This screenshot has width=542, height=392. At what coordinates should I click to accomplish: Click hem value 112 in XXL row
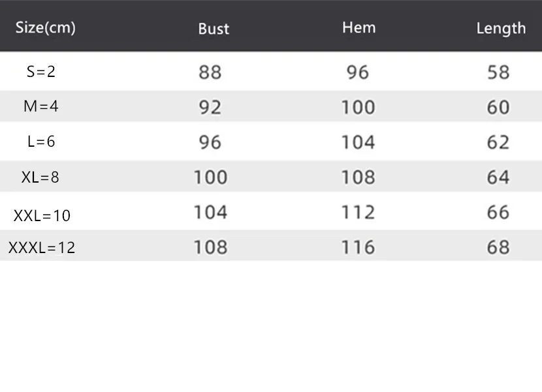pyautogui.click(x=359, y=213)
